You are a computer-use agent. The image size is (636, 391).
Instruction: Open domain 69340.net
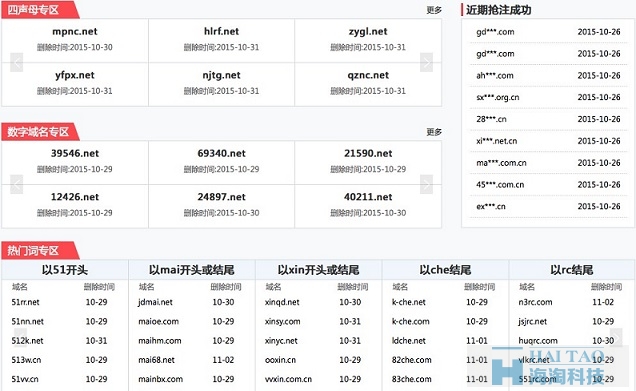[x=221, y=153]
